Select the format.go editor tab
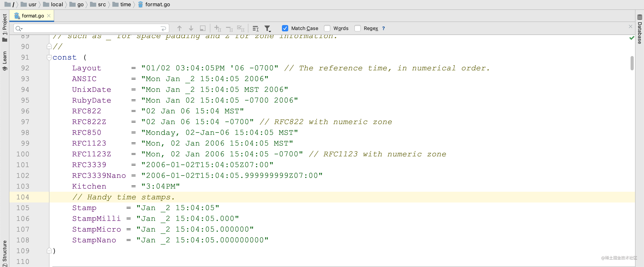Viewport: 644px width, 267px height. click(32, 16)
